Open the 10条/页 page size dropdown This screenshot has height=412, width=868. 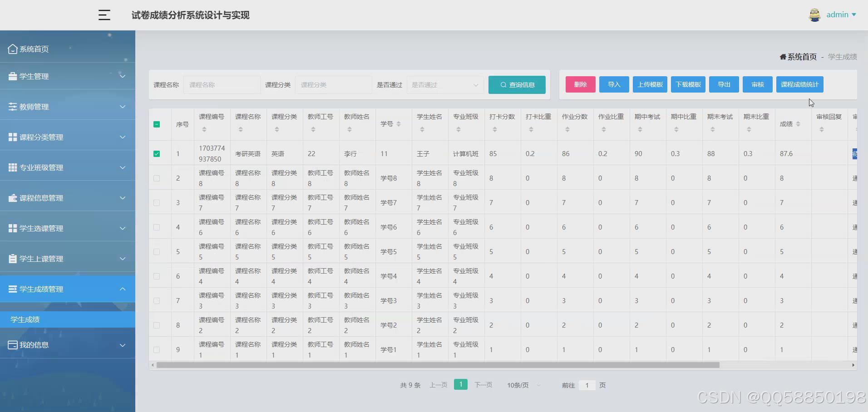524,385
